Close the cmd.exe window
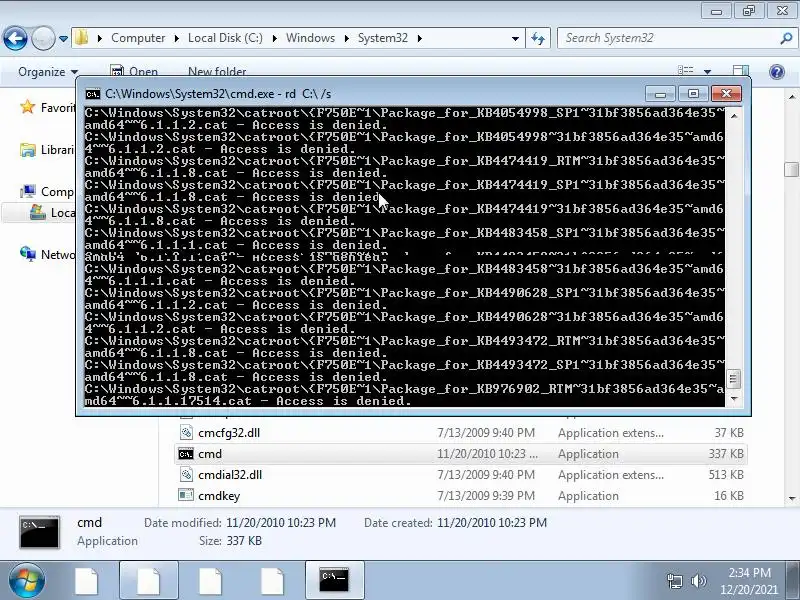The width and height of the screenshot is (800, 600). point(726,94)
